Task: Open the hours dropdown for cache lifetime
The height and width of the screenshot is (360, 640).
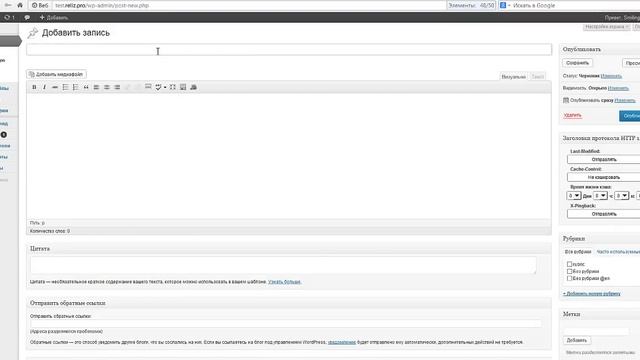Action: click(x=600, y=196)
